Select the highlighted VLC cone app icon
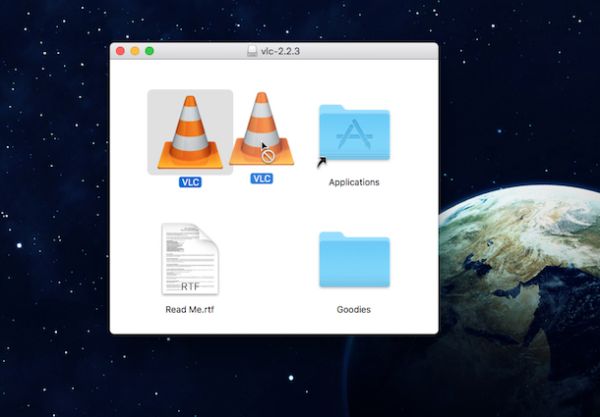The height and width of the screenshot is (417, 600). [190, 131]
